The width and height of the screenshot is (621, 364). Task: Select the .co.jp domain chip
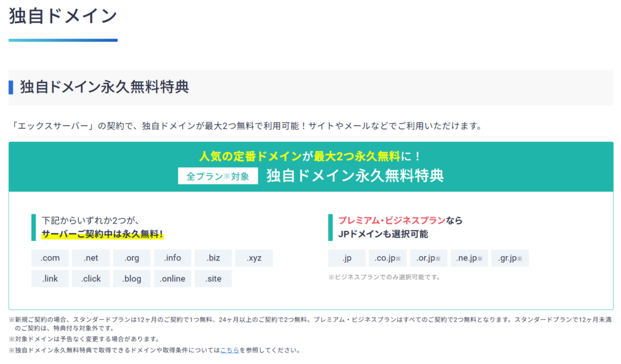388,258
